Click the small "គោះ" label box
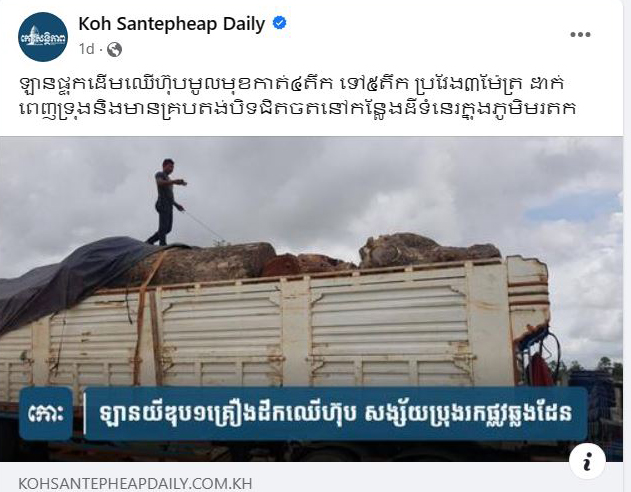This screenshot has height=492, width=631. pos(46,414)
